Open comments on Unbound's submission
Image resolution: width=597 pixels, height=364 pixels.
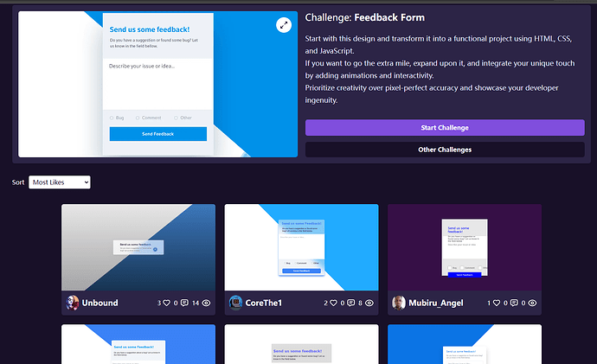pos(184,303)
